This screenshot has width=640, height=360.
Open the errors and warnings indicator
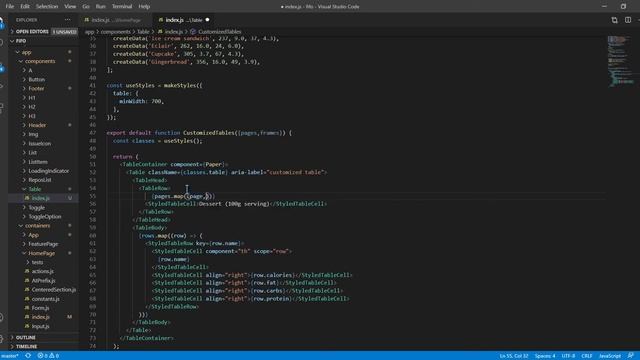(48, 356)
